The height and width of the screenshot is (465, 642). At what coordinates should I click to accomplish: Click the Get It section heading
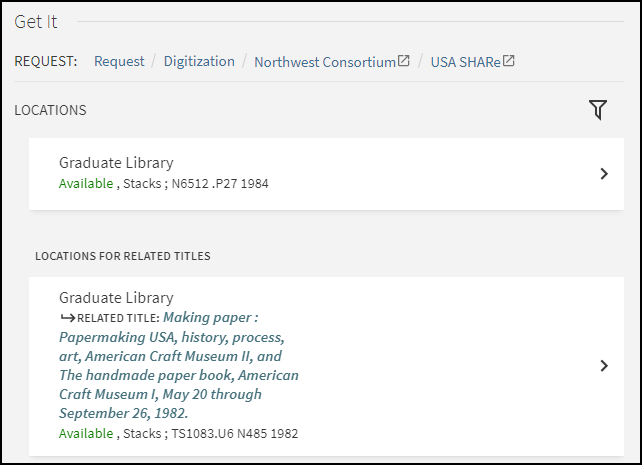pyautogui.click(x=36, y=22)
